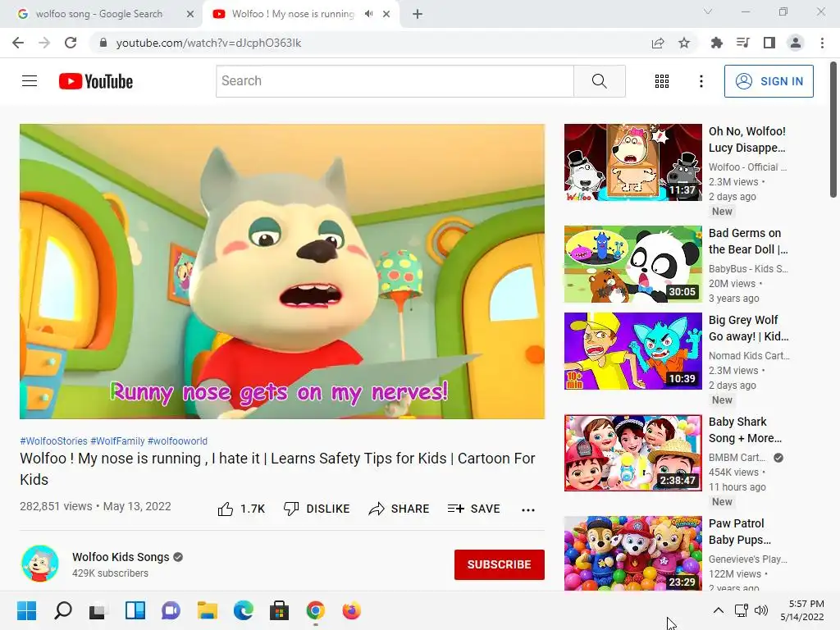Viewport: 840px width, 630px height.
Task: Toggle the Chrome side panel
Action: pyautogui.click(x=769, y=43)
